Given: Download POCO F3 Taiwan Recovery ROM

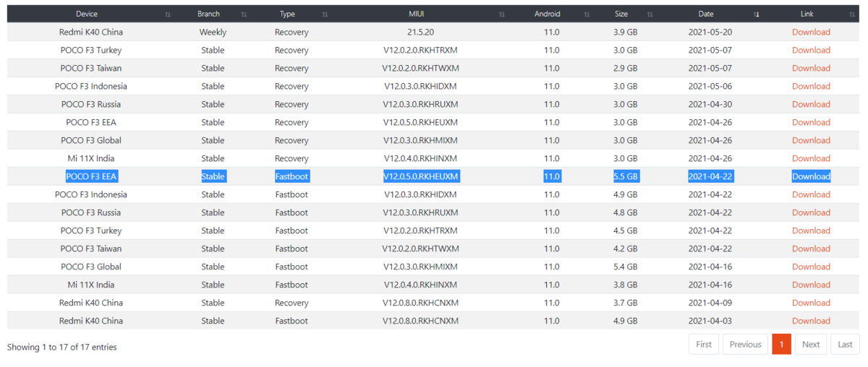Looking at the screenshot, I should coord(811,68).
